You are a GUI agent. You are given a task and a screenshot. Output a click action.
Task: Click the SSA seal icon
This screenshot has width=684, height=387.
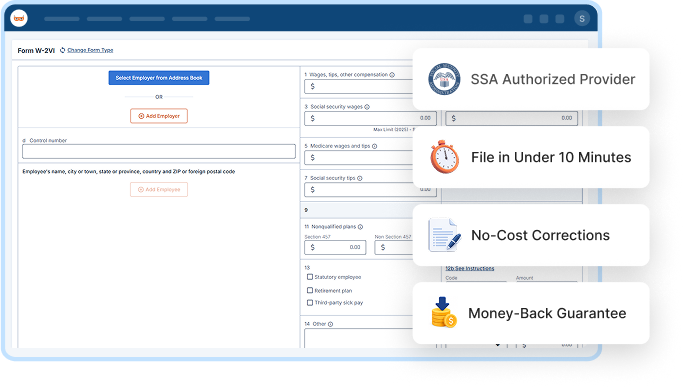point(444,79)
